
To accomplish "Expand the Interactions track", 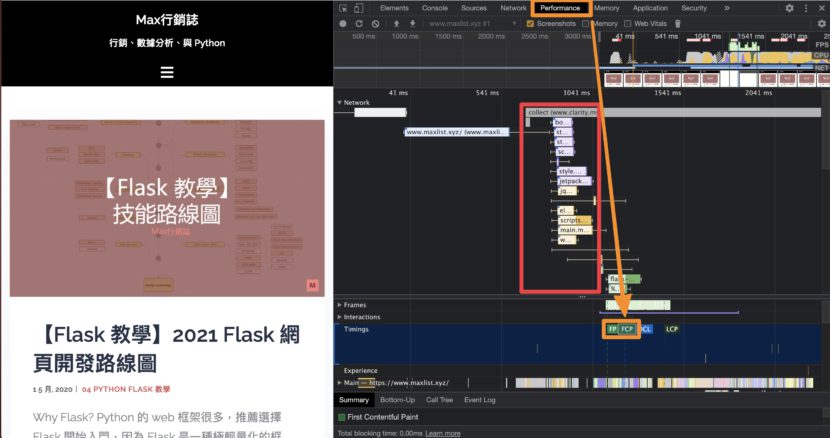I will point(339,316).
